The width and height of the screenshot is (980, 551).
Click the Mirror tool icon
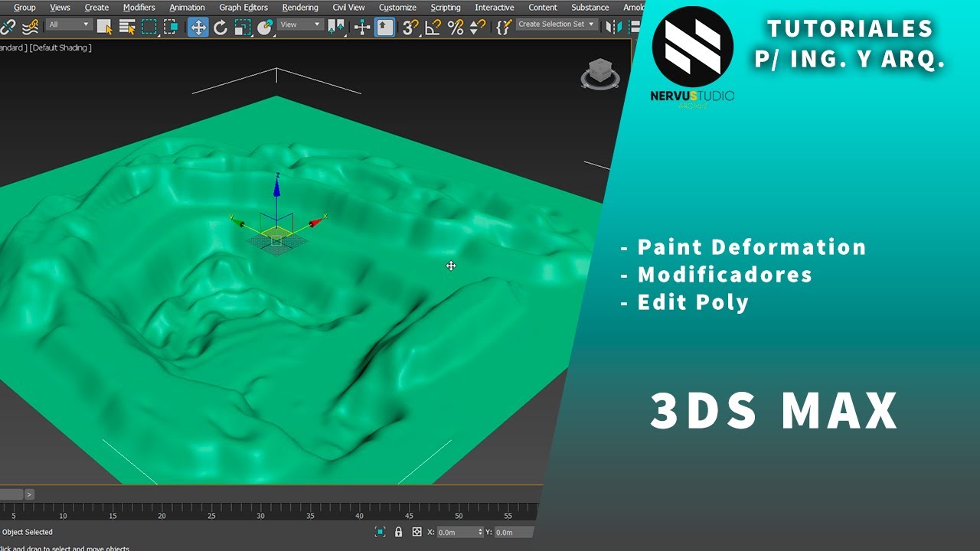click(613, 28)
